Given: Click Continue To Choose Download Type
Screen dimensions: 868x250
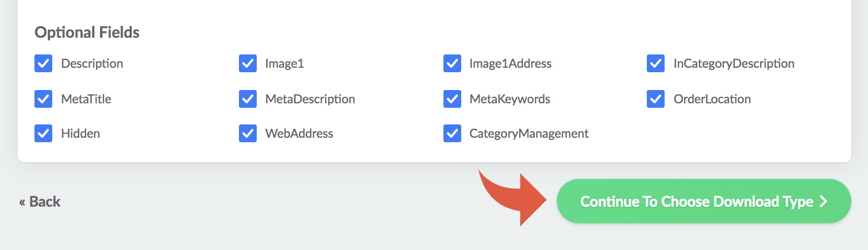Looking at the screenshot, I should point(704,201).
